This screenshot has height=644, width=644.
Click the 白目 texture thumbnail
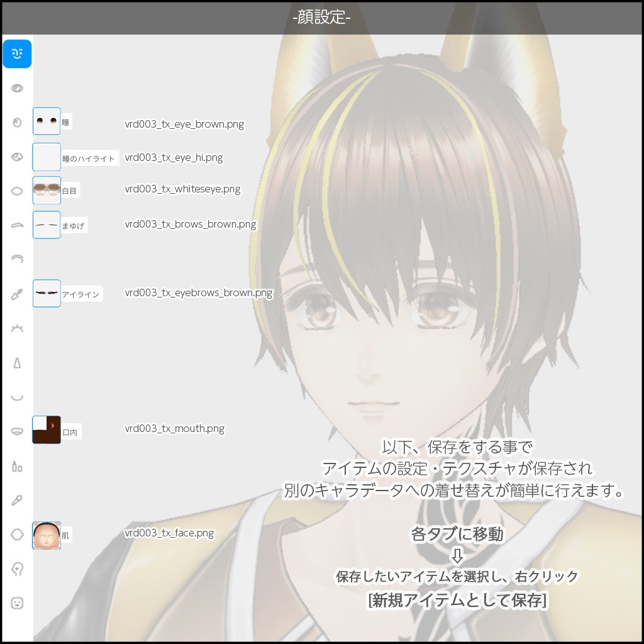pyautogui.click(x=45, y=190)
